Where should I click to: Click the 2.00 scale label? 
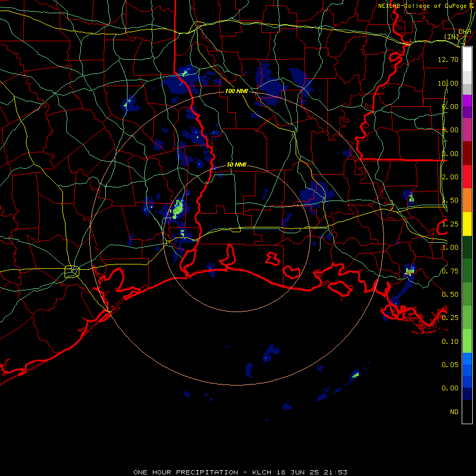[450, 177]
